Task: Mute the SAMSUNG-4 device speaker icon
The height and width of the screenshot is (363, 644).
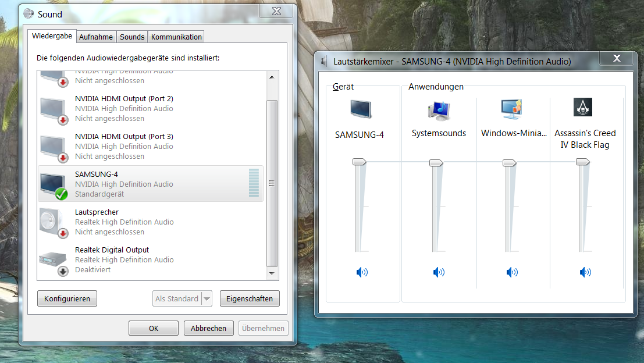Action: 362,272
